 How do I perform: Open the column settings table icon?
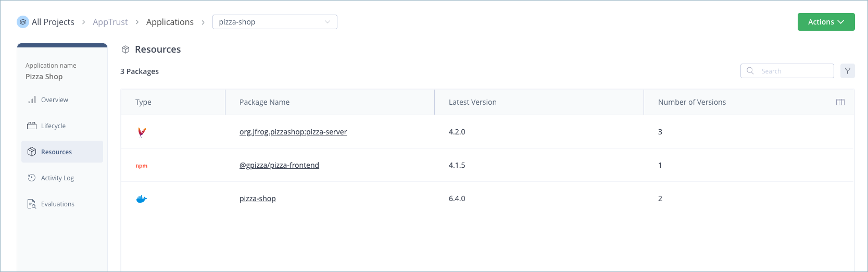coord(840,102)
